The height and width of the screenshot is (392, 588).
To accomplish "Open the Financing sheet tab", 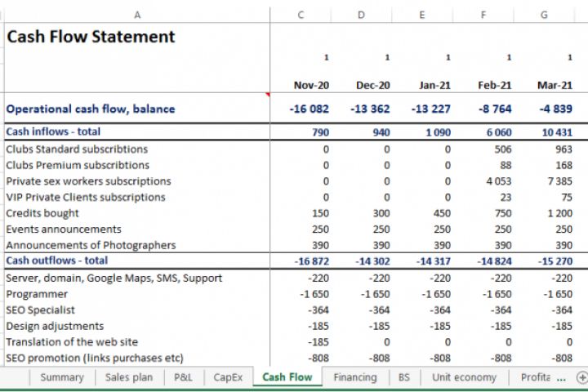I will pos(355,377).
